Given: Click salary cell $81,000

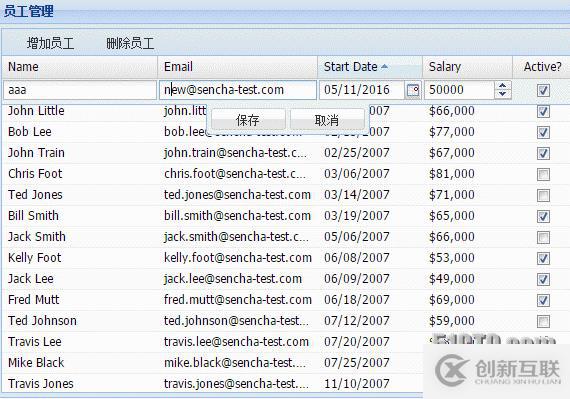Looking at the screenshot, I should tap(452, 174).
